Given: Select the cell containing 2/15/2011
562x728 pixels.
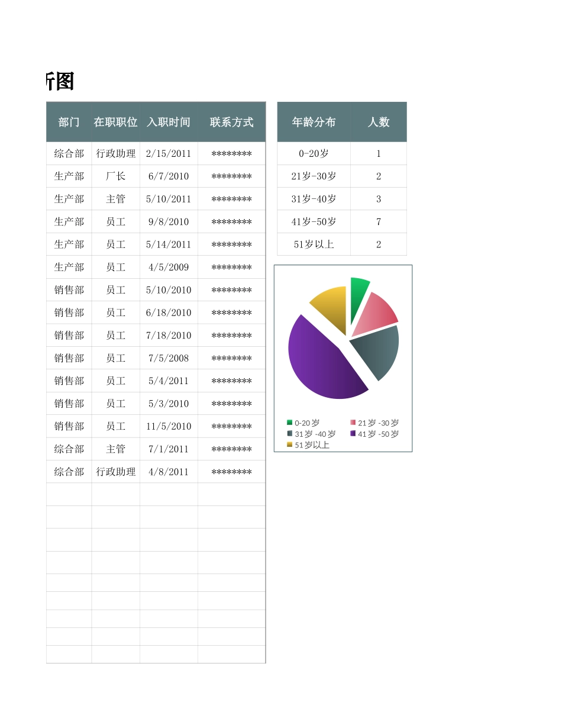Looking at the screenshot, I should tap(169, 154).
